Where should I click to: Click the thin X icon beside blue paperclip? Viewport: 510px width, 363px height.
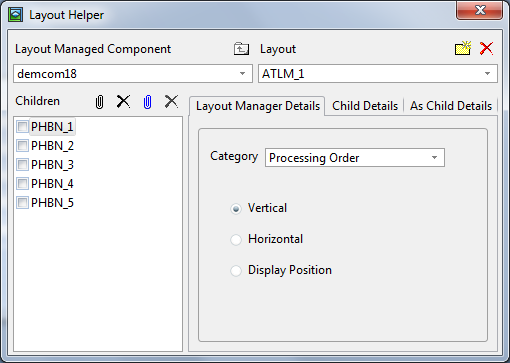(171, 101)
